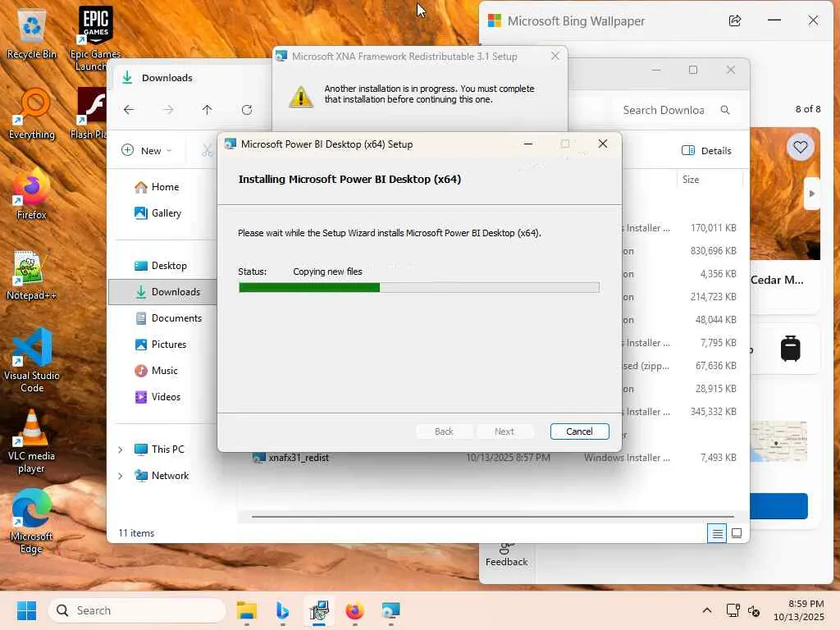Expand Network in navigation pane
Image resolution: width=840 pixels, height=630 pixels.
point(120,476)
